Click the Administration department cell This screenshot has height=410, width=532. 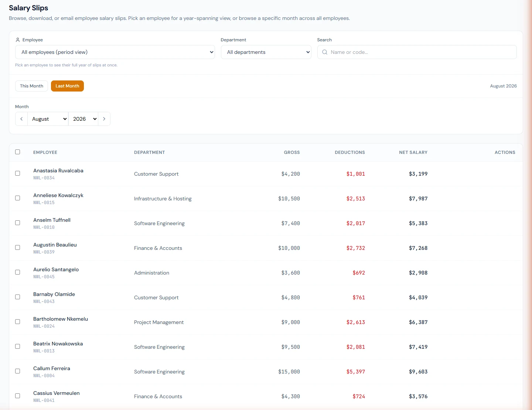(151, 273)
